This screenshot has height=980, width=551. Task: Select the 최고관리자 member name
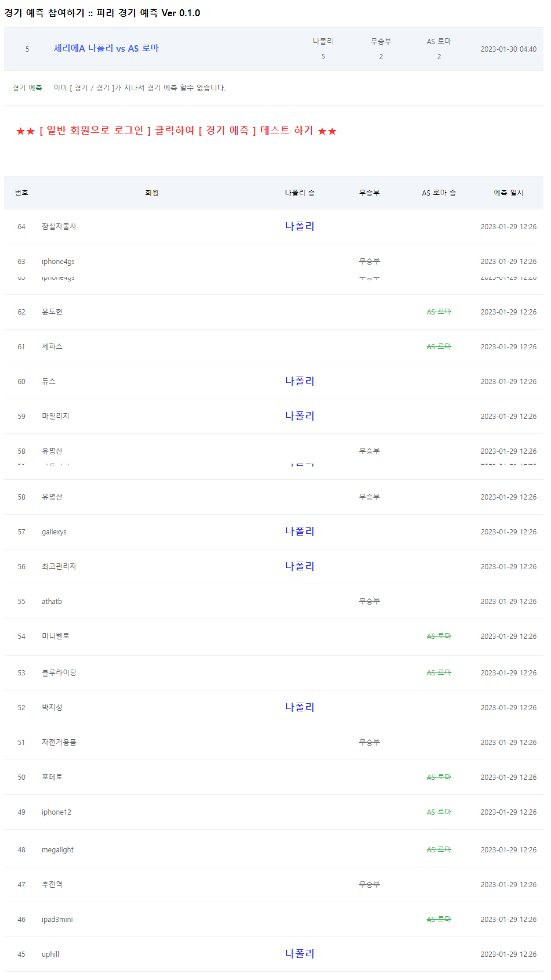[x=59, y=567]
